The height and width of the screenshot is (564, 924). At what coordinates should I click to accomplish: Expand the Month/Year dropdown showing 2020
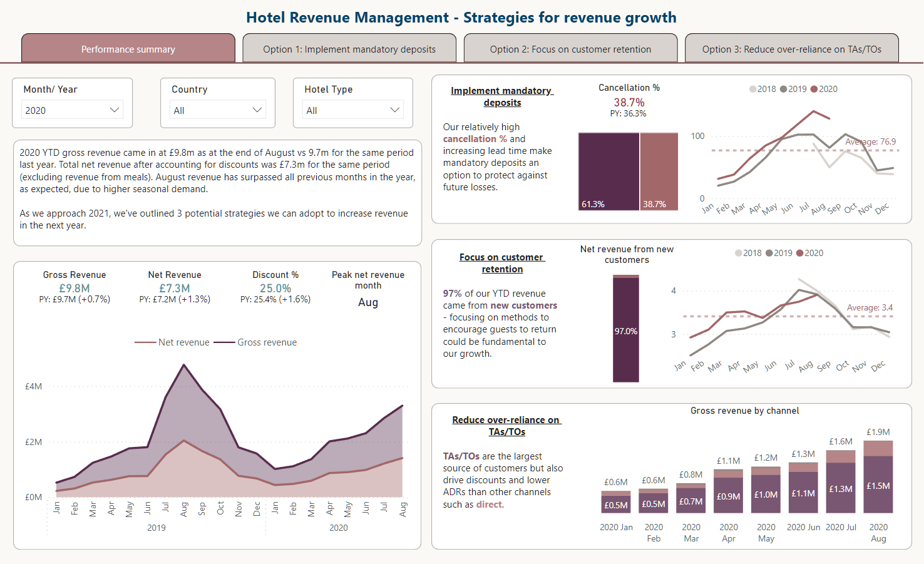pyautogui.click(x=72, y=110)
